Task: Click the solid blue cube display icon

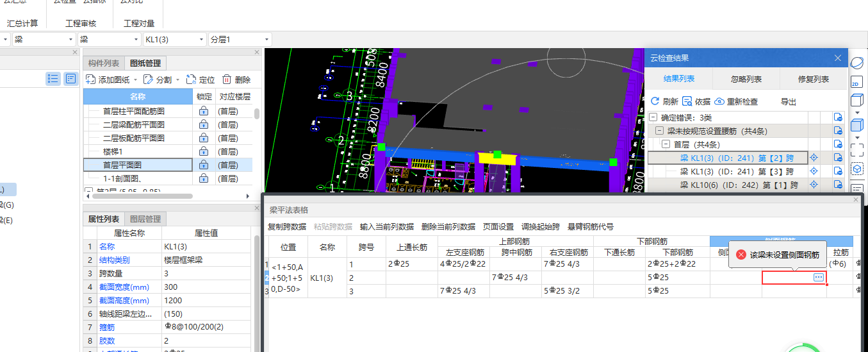Action: 856,126
